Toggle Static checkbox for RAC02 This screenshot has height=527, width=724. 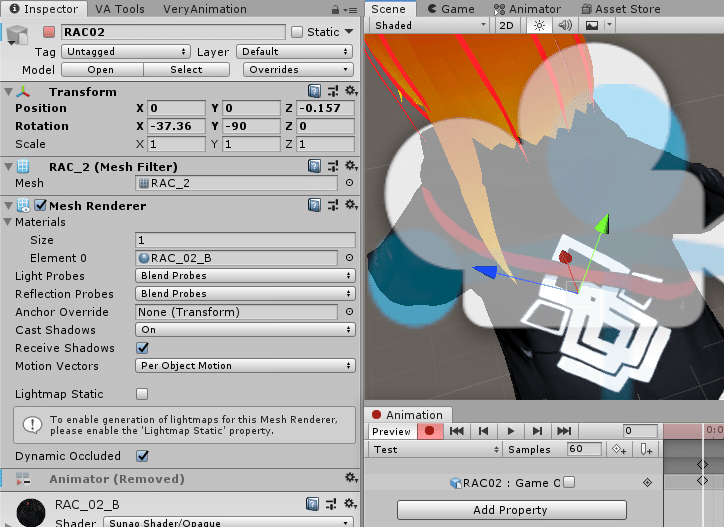[x=297, y=32]
